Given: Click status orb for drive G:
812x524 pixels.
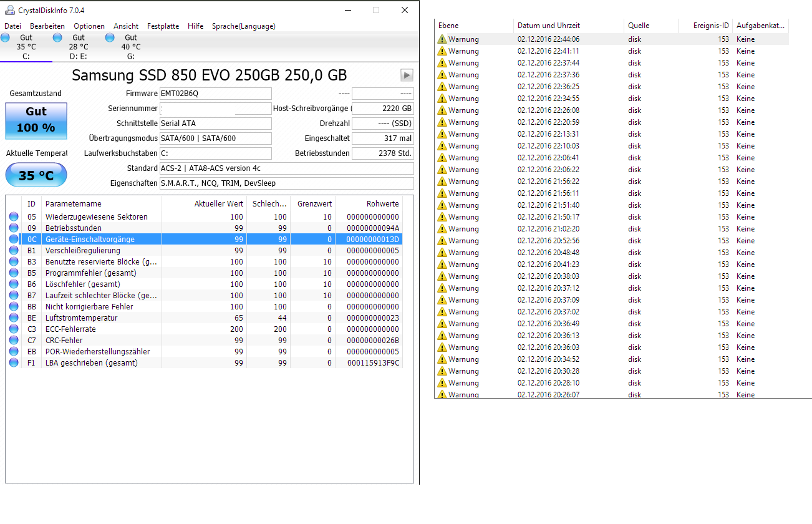Looking at the screenshot, I should click(x=110, y=38).
